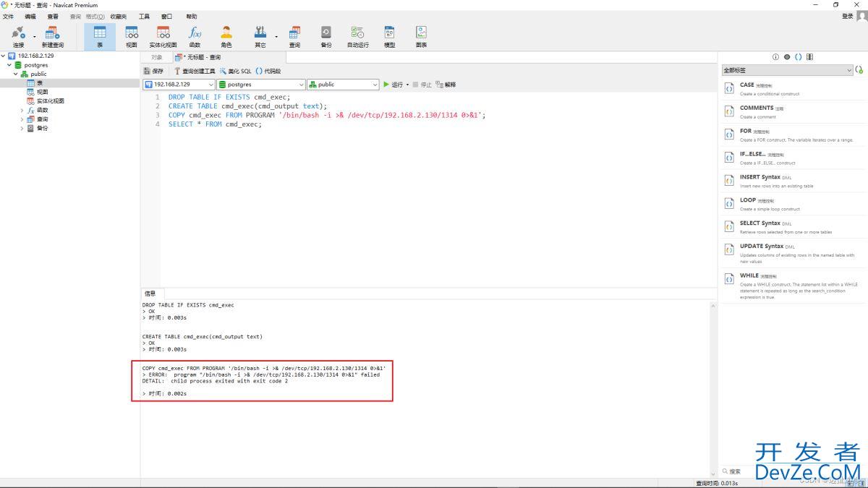Click the 新建查询 new query icon
The image size is (868, 488).
pos(53,36)
